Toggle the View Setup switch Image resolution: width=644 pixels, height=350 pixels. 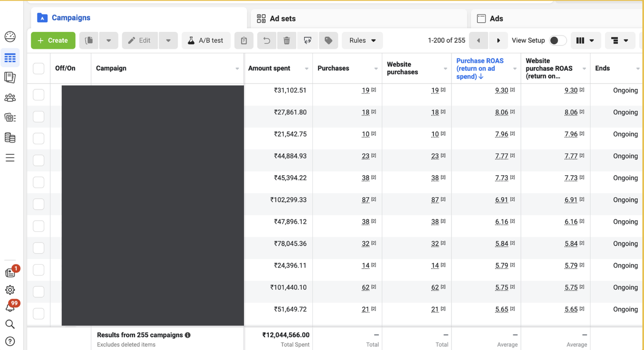pos(558,40)
